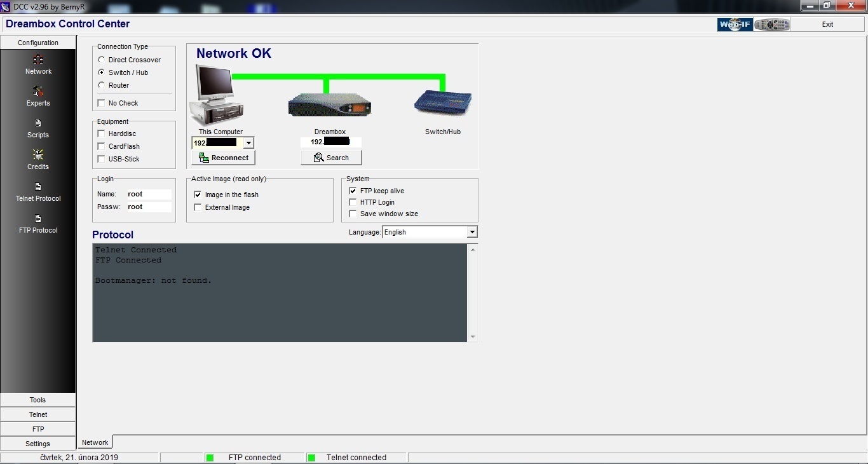Open the FTP Protocol sidebar icon

tap(38, 219)
